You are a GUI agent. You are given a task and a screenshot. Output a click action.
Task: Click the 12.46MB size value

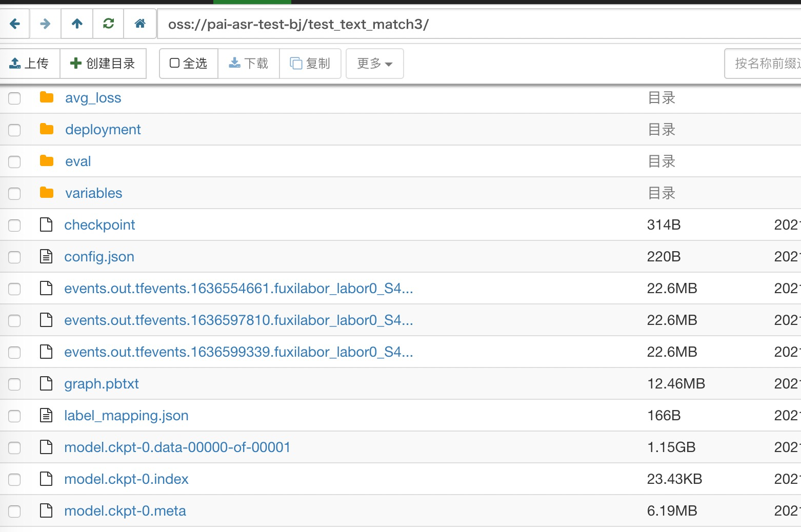tap(676, 384)
